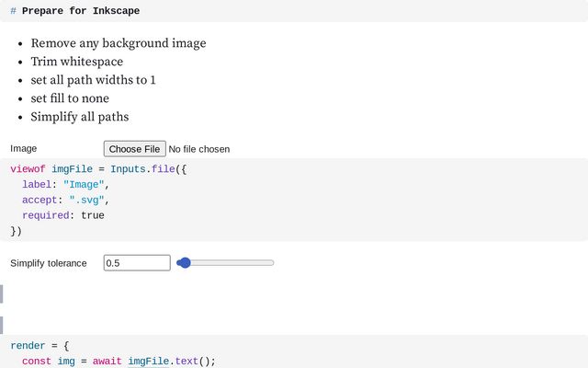Click the blue Simplify tolerance slider handle
588x368 pixels.
click(184, 263)
